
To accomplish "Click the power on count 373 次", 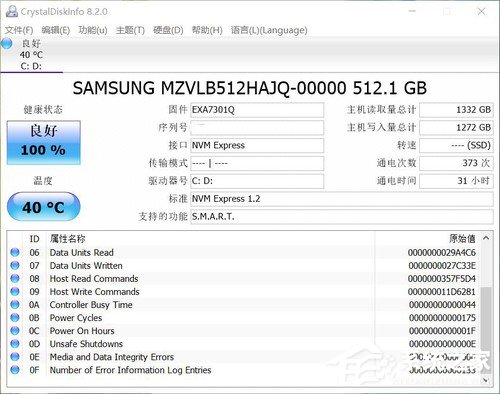I will click(x=456, y=163).
